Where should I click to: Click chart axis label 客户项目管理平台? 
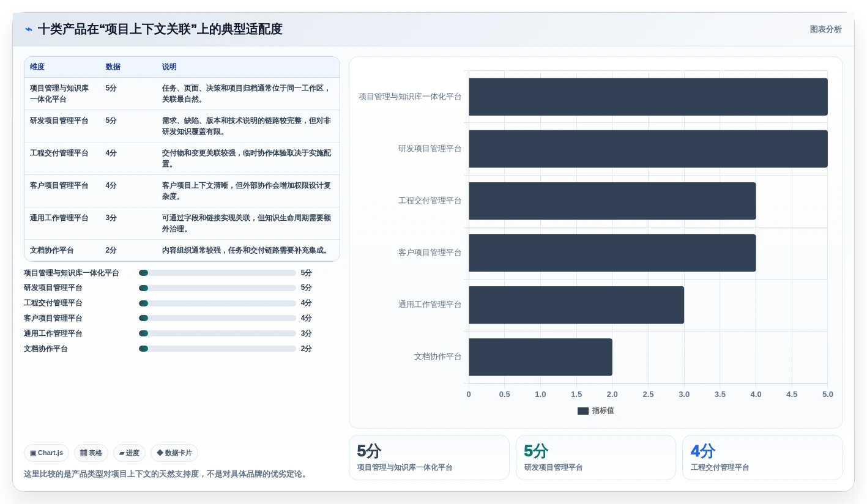[x=430, y=253]
